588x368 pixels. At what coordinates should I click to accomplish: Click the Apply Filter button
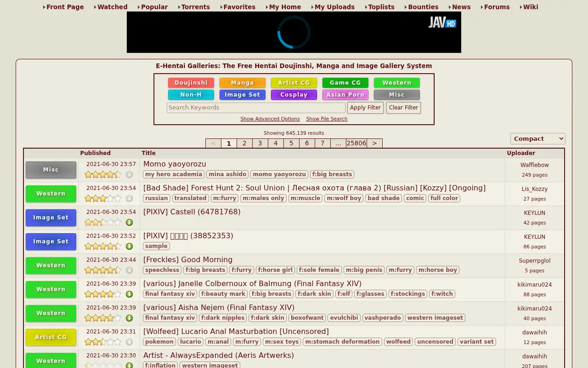coord(365,108)
